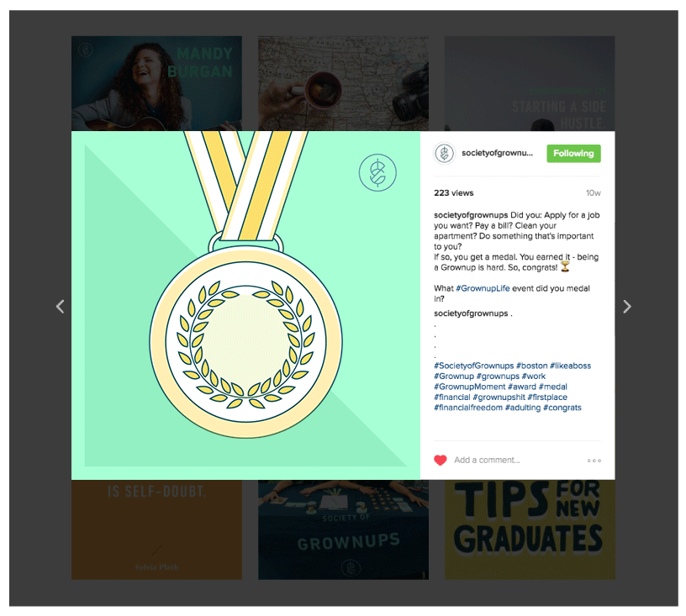686x616 pixels.
Task: Open the #adulting hashtag
Action: [523, 408]
